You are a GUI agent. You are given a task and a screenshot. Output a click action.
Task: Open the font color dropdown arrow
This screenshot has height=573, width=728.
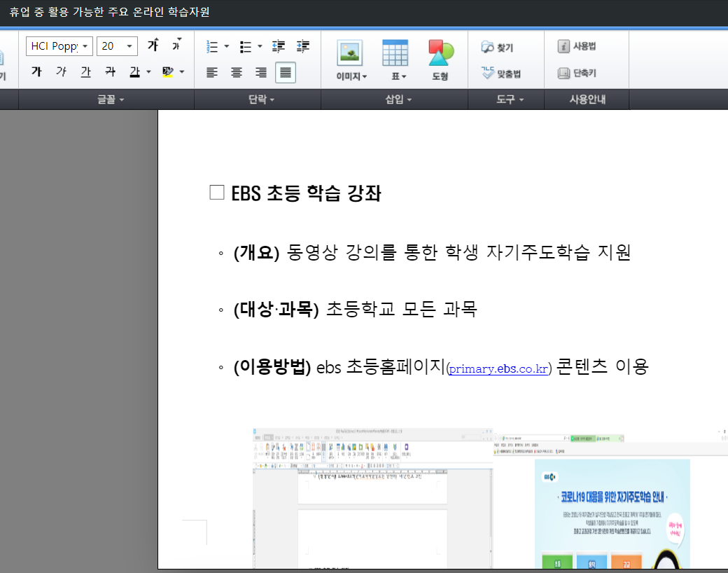148,71
